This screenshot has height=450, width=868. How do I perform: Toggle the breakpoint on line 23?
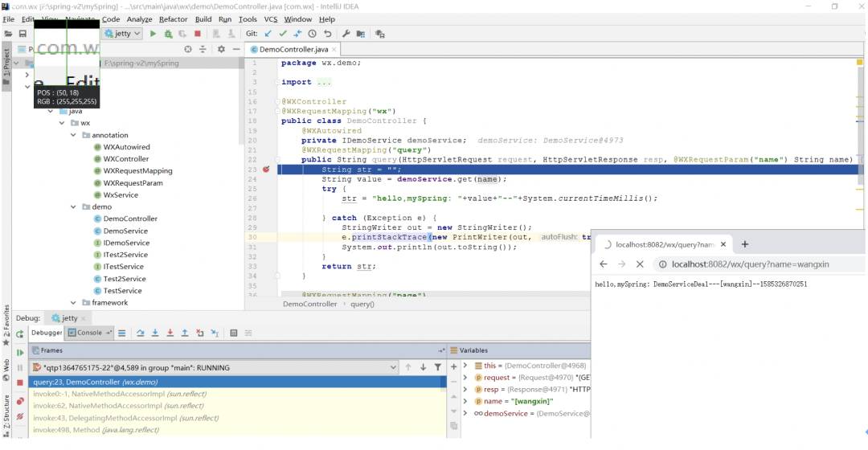[x=266, y=170]
